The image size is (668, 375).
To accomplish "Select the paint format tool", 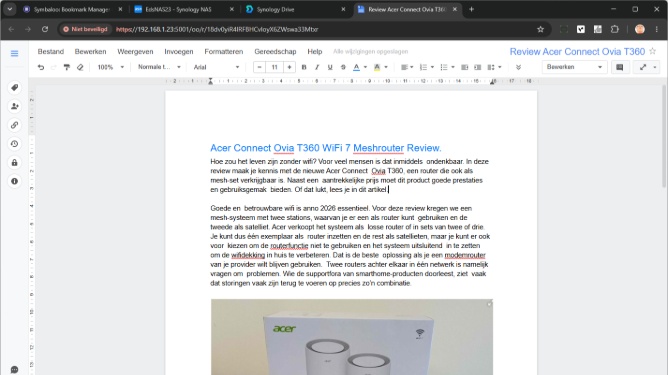I will pyautogui.click(x=67, y=67).
